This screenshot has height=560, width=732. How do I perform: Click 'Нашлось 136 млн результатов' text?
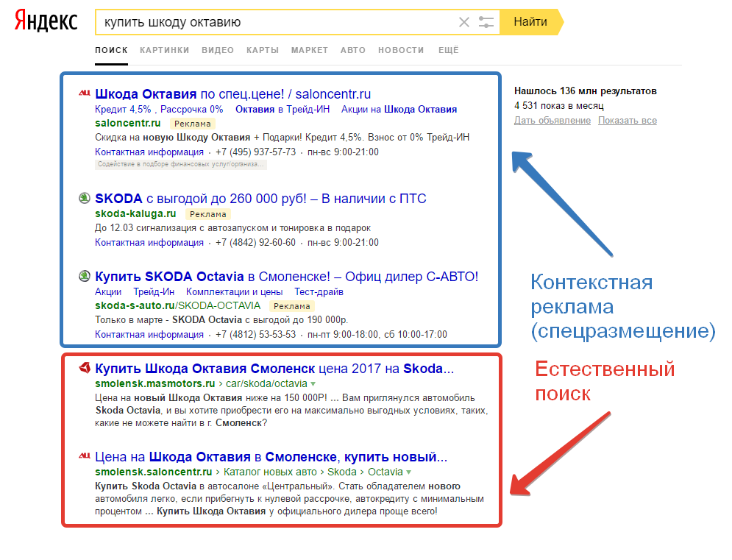coord(586,91)
